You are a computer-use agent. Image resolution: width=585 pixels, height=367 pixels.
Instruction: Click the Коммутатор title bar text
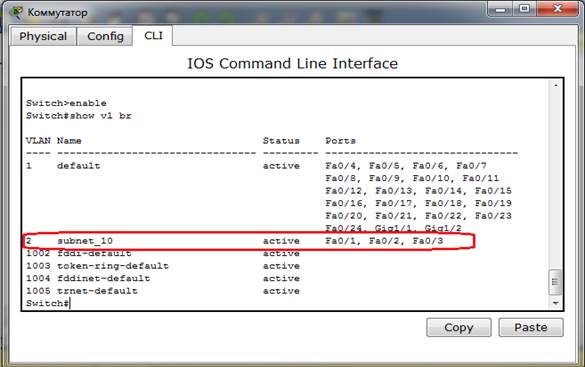[57, 12]
